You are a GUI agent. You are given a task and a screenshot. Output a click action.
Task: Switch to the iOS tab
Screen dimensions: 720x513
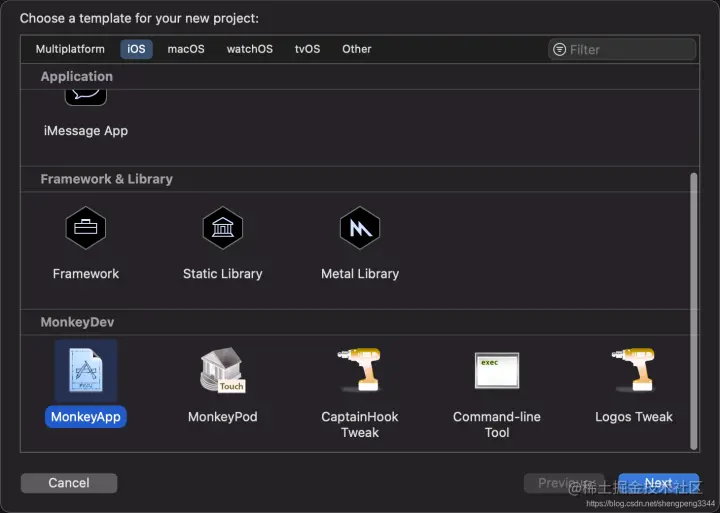point(136,49)
